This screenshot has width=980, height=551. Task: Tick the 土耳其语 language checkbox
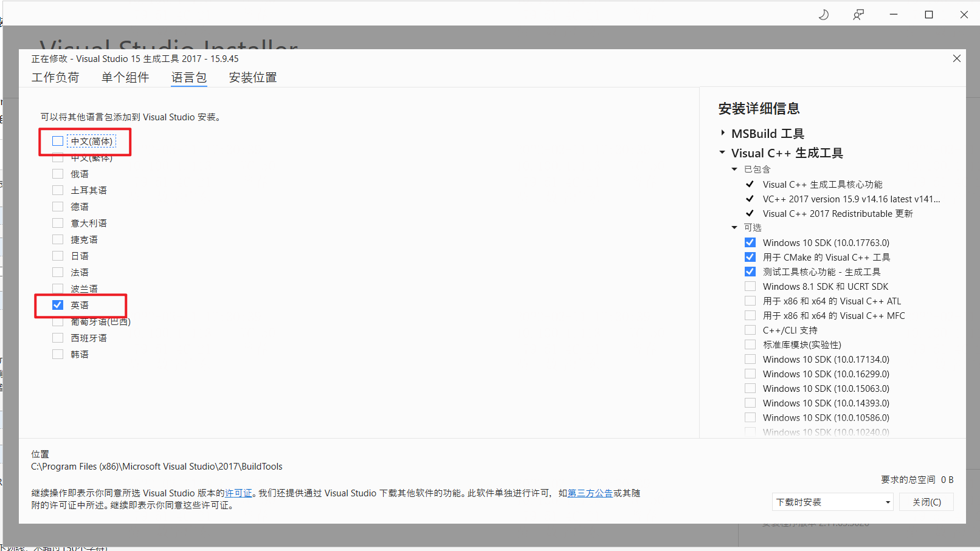(x=58, y=190)
